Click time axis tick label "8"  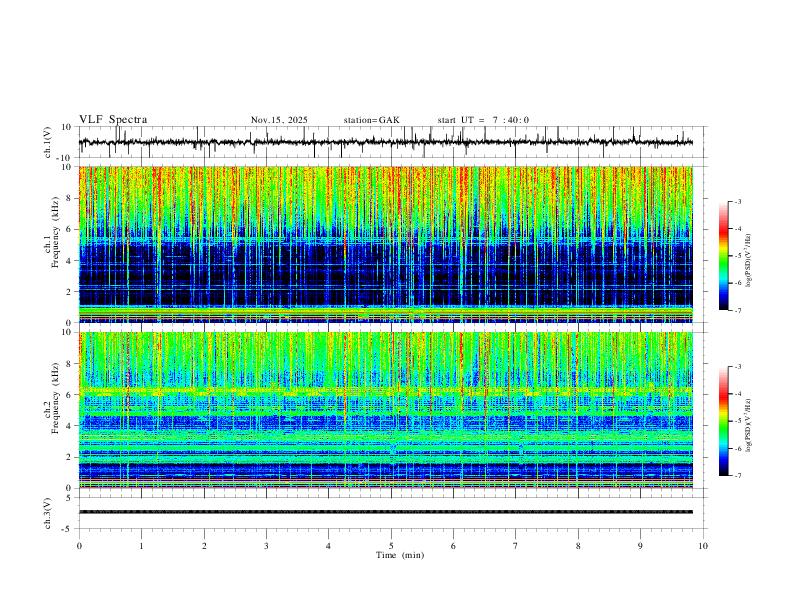tap(578, 546)
